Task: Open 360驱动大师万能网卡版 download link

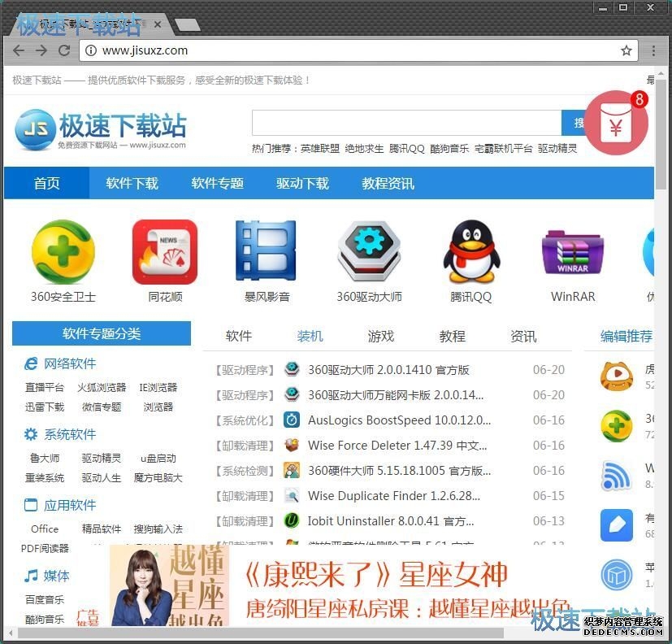Action: pyautogui.click(x=396, y=395)
